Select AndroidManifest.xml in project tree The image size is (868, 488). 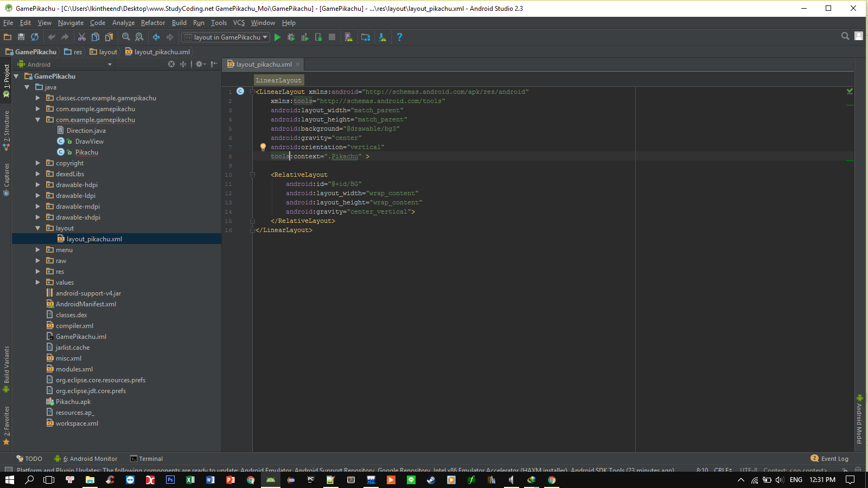tap(86, 304)
